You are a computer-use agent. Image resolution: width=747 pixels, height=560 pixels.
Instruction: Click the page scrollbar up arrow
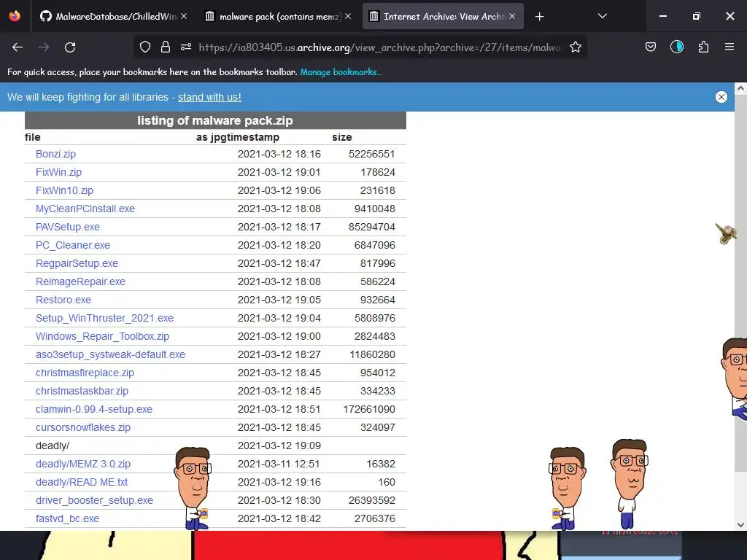740,88
